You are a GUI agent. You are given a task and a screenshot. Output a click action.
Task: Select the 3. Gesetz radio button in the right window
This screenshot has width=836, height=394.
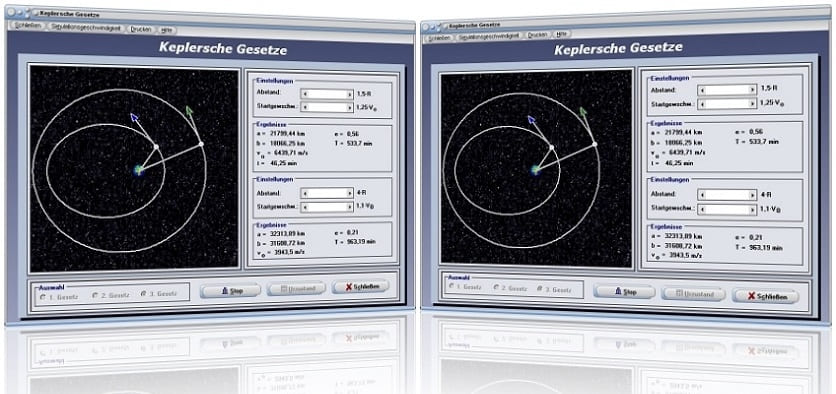[x=540, y=289]
